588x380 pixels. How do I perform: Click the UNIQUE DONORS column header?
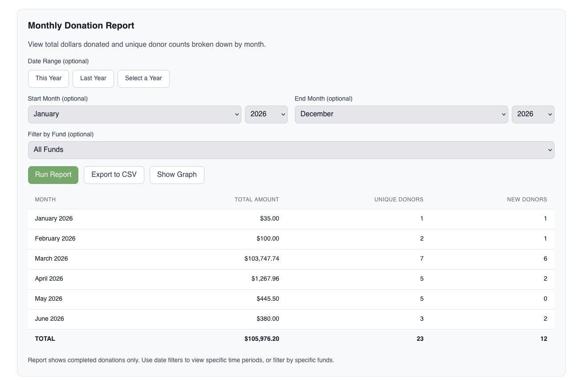(x=399, y=200)
